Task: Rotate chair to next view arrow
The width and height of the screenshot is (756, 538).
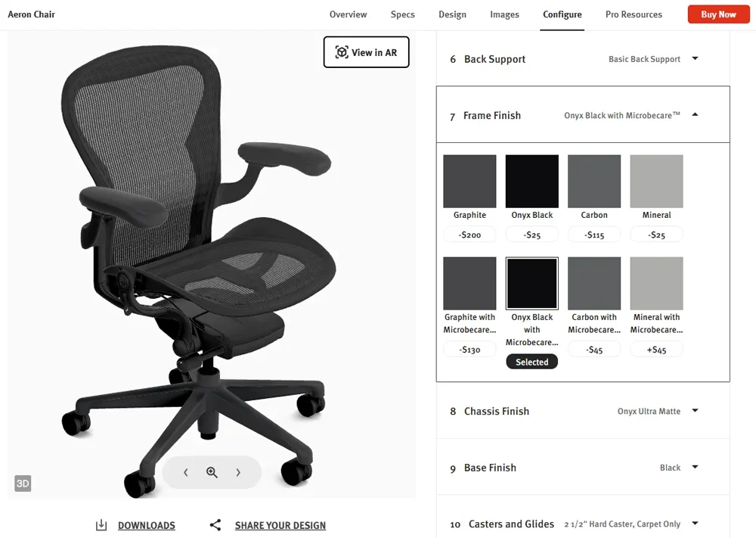Action: tap(238, 472)
